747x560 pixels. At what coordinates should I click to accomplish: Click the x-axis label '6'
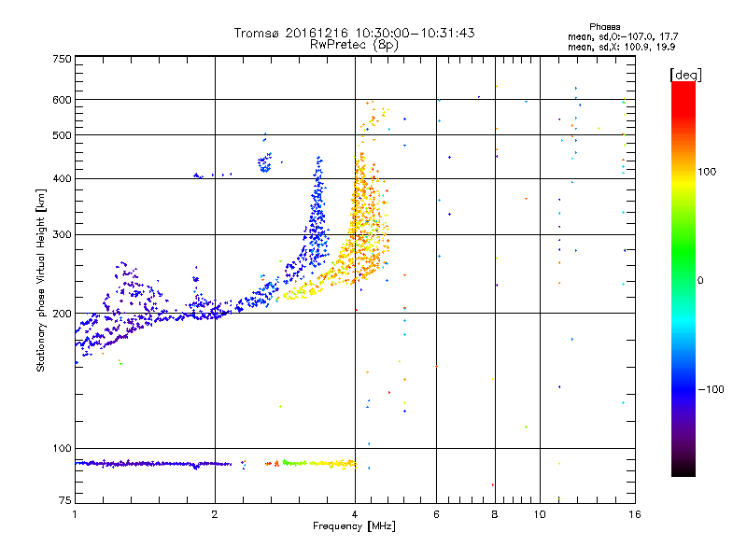pos(436,514)
